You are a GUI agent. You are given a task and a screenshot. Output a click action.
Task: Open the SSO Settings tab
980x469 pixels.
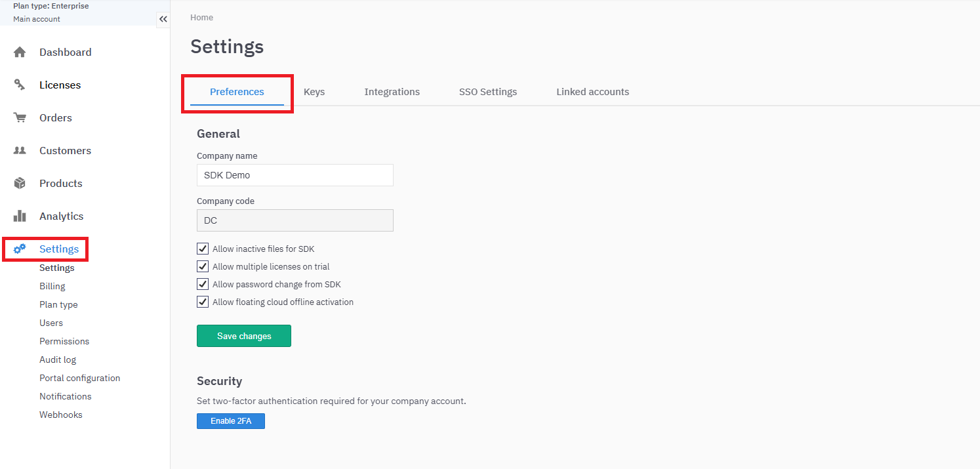pyautogui.click(x=487, y=92)
